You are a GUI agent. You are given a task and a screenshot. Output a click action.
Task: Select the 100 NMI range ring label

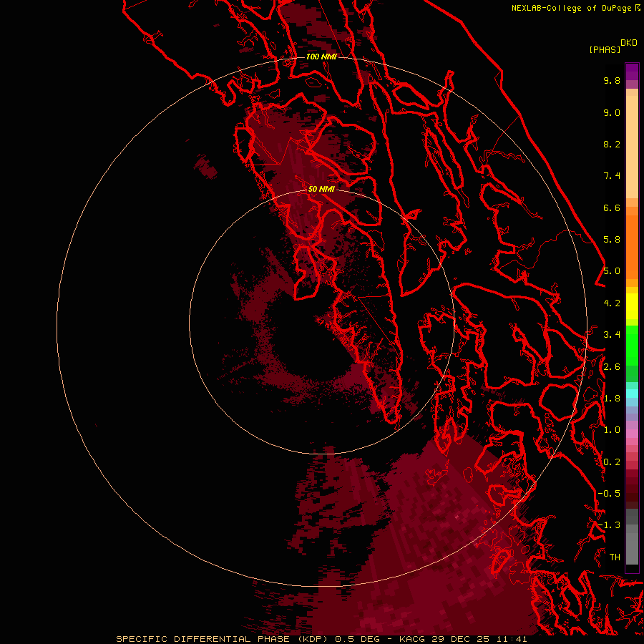click(321, 57)
